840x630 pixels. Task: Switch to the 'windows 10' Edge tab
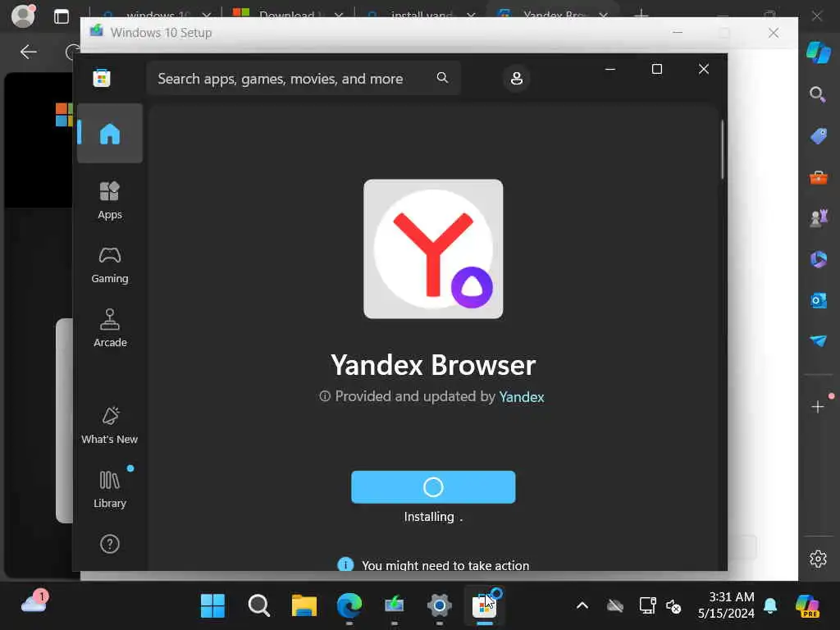157,14
